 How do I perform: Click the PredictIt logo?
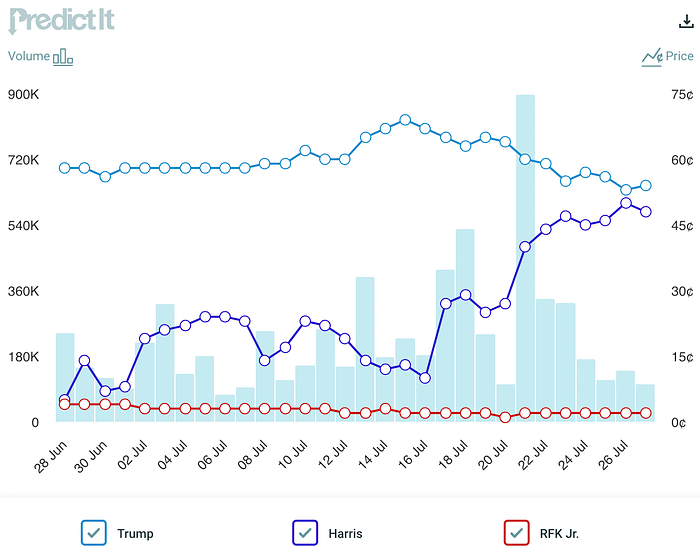point(61,21)
